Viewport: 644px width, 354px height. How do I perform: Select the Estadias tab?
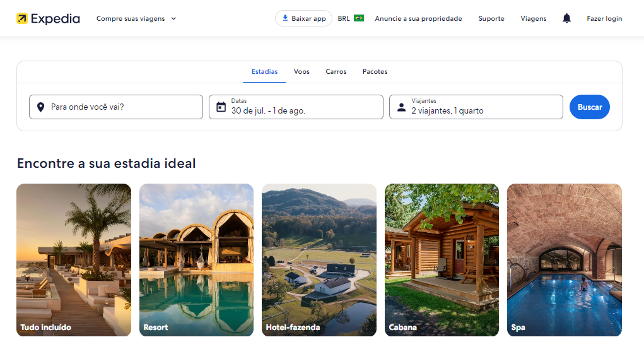[264, 72]
